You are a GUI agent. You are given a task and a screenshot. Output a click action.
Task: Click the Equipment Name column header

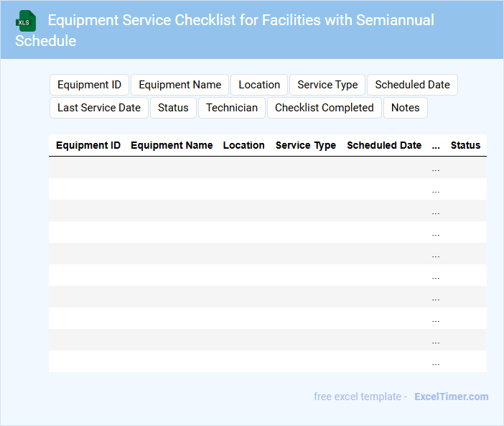coord(172,145)
